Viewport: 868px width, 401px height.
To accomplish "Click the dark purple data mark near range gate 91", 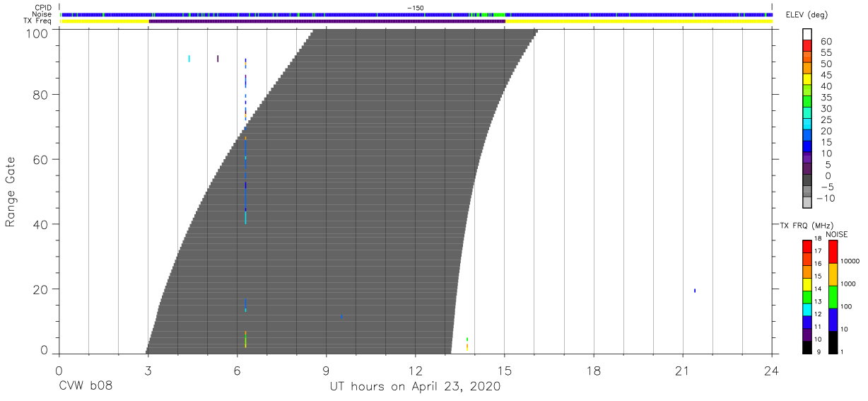I will (x=218, y=59).
